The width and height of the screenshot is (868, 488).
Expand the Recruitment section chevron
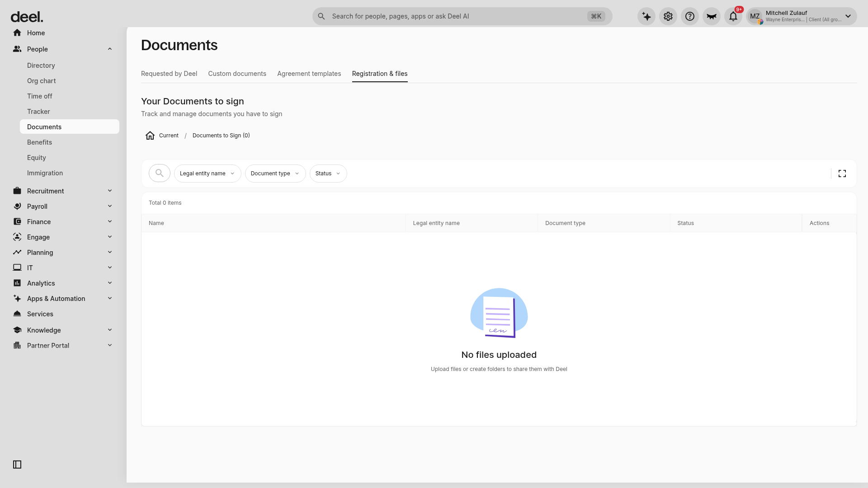(110, 191)
